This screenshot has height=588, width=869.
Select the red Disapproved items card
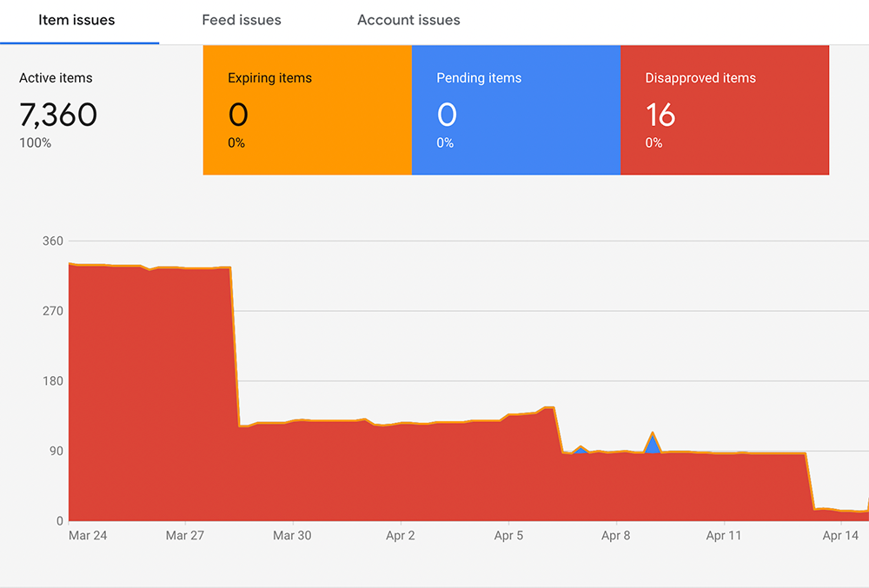coord(725,110)
